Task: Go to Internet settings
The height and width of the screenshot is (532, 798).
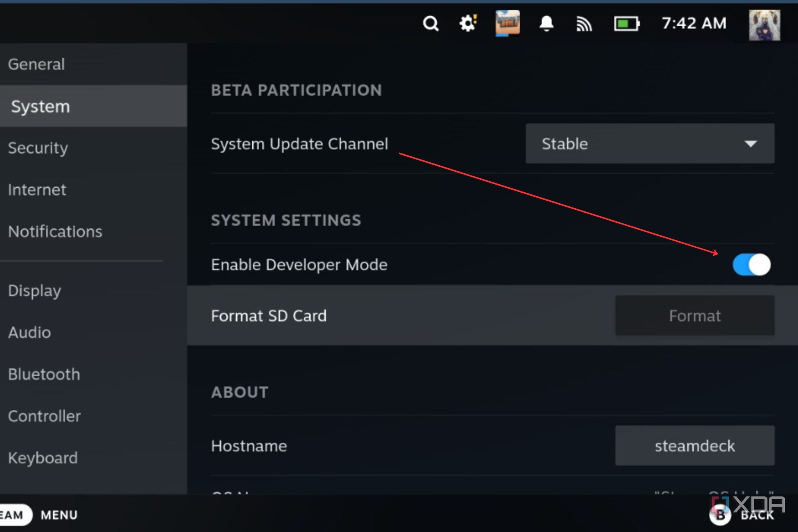Action: [37, 190]
